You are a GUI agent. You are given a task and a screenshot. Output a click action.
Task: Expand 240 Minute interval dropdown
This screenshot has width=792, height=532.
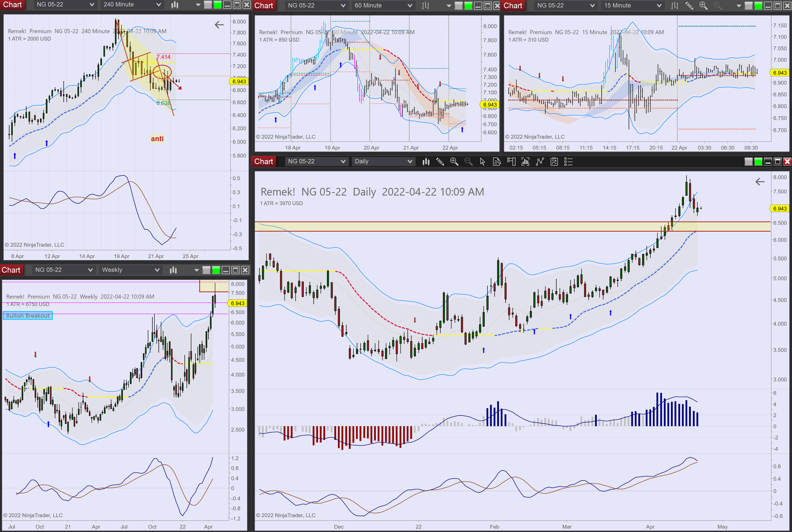point(132,5)
